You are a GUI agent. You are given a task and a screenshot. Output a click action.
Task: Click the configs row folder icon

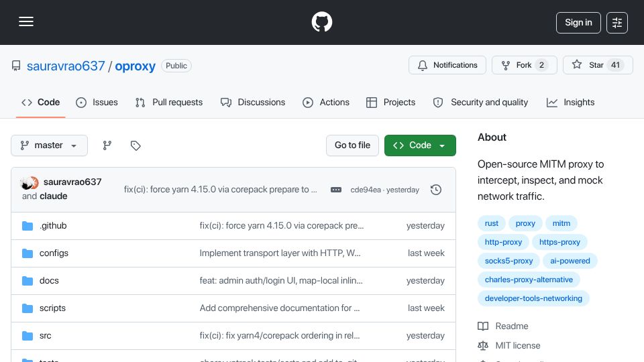pyautogui.click(x=28, y=253)
